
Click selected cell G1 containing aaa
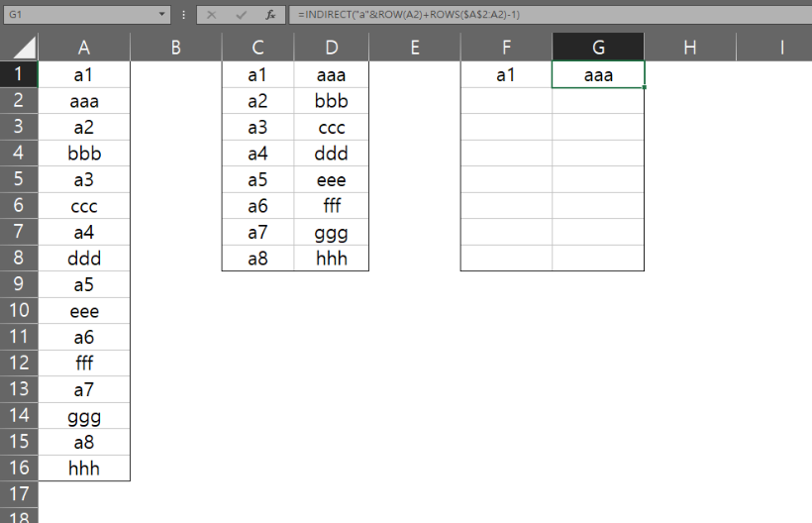(x=598, y=74)
